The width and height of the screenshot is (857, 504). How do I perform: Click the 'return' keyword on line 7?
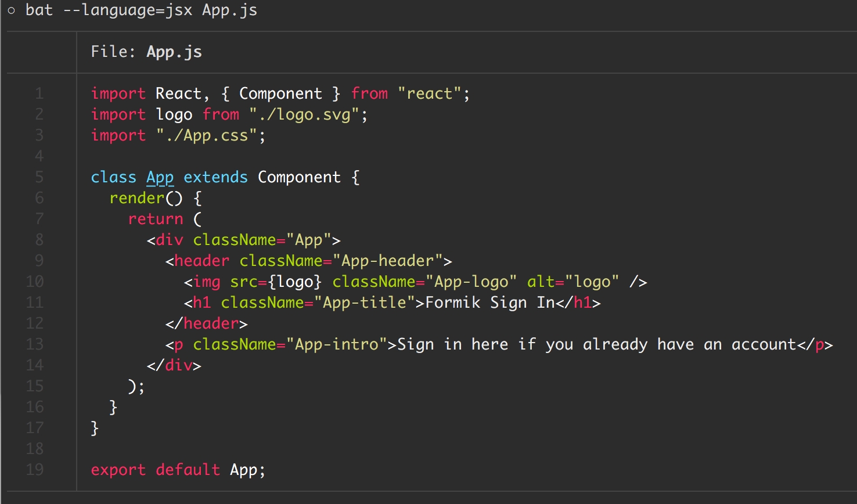(155, 219)
